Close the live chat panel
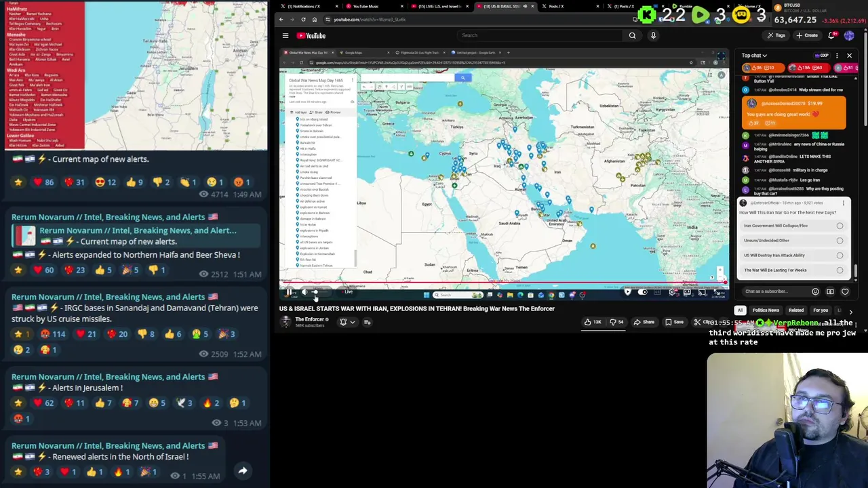The width and height of the screenshot is (868, 488). click(x=849, y=56)
